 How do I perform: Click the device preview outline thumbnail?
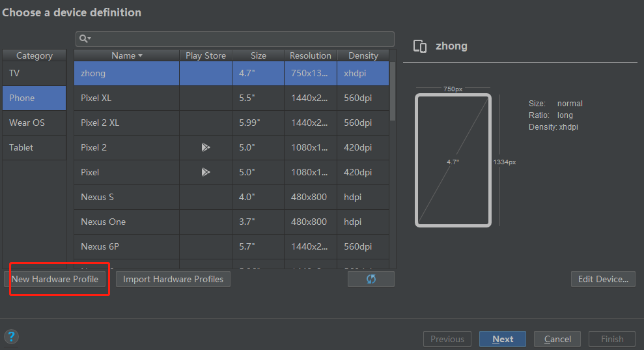click(453, 160)
